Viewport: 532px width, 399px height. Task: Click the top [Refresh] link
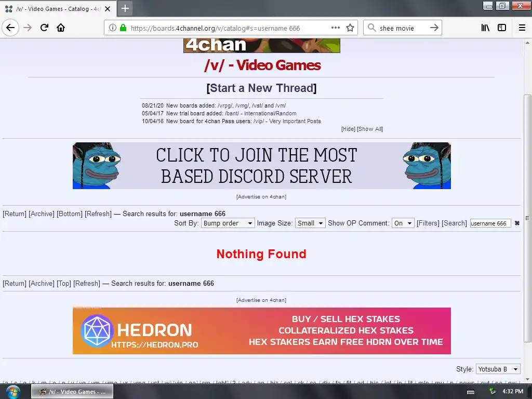pos(98,214)
